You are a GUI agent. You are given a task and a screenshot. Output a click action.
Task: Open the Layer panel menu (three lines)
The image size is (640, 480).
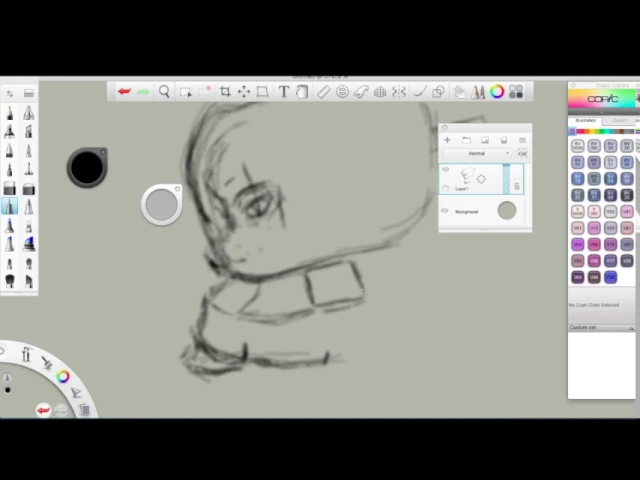(522, 140)
